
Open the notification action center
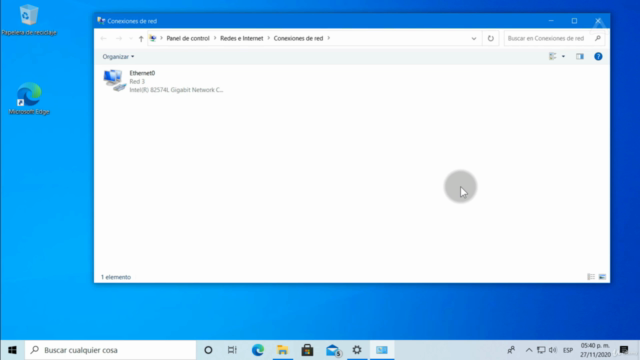click(x=624, y=350)
